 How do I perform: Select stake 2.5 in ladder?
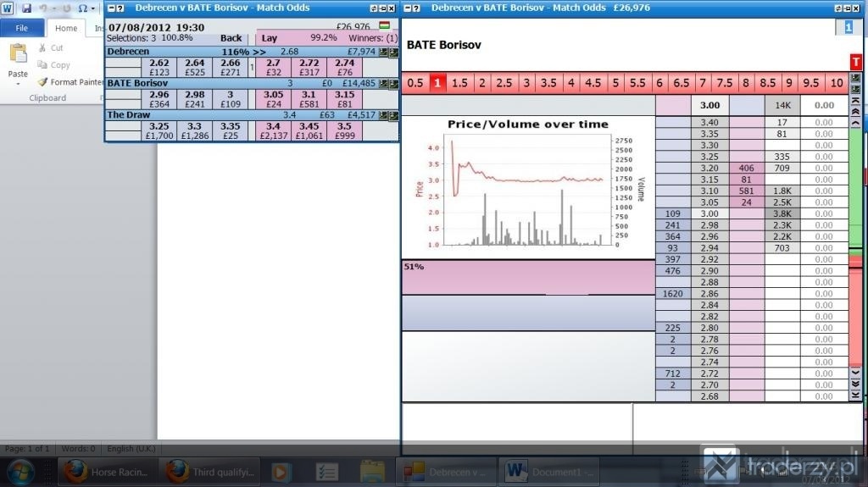pyautogui.click(x=504, y=83)
